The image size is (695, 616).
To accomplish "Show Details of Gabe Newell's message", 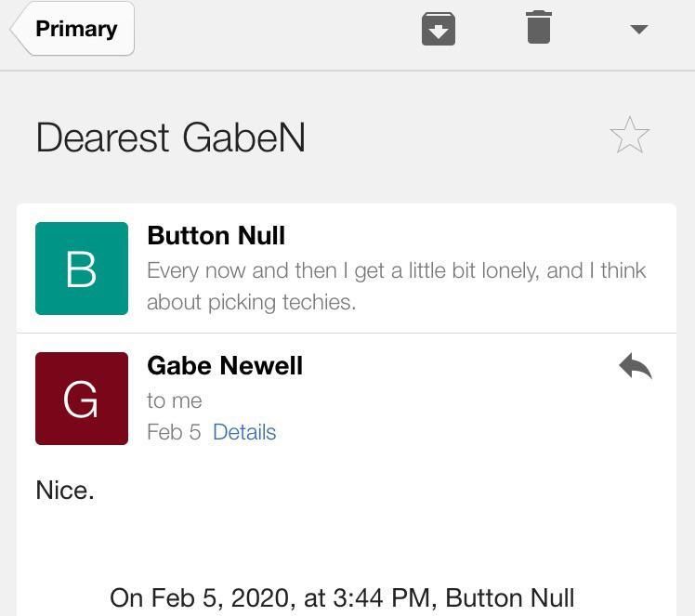I will pos(244,432).
